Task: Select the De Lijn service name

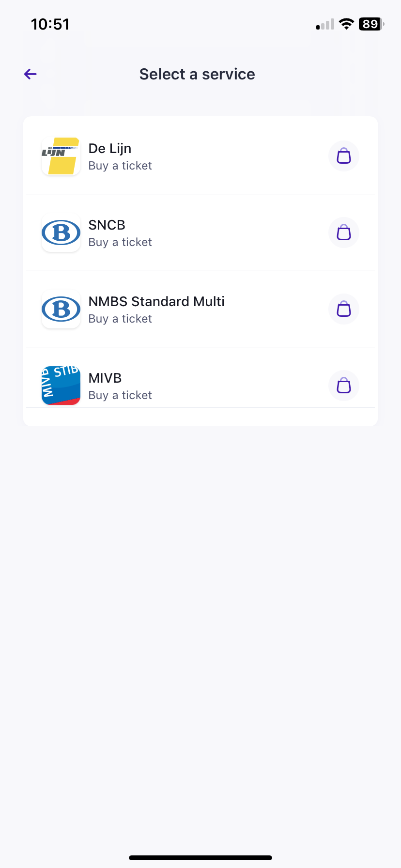Action: [110, 148]
